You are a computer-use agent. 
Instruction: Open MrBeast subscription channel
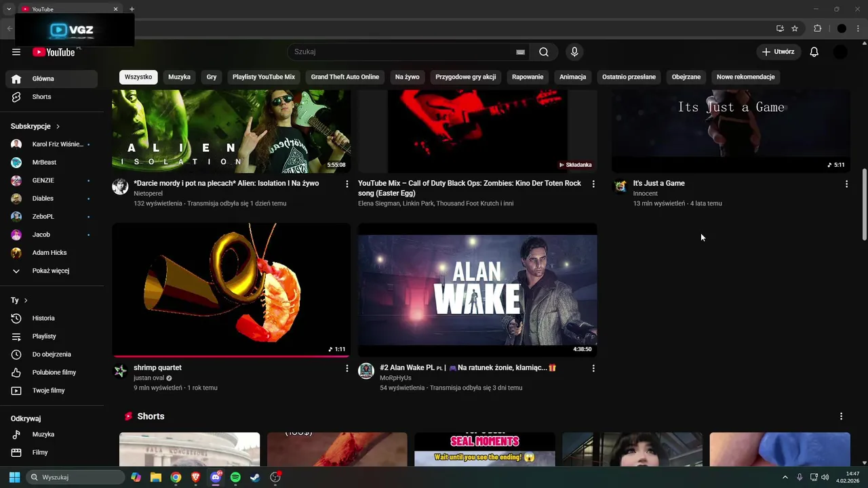coord(52,163)
